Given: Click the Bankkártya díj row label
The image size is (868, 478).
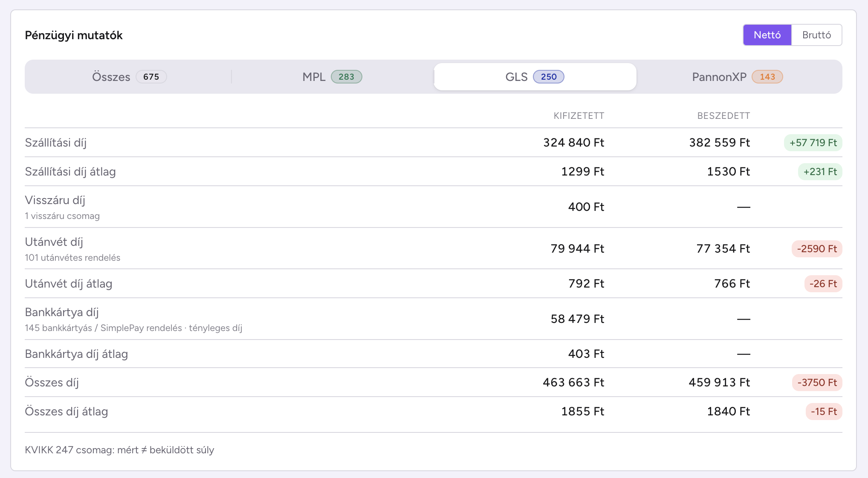Looking at the screenshot, I should click(x=62, y=312).
